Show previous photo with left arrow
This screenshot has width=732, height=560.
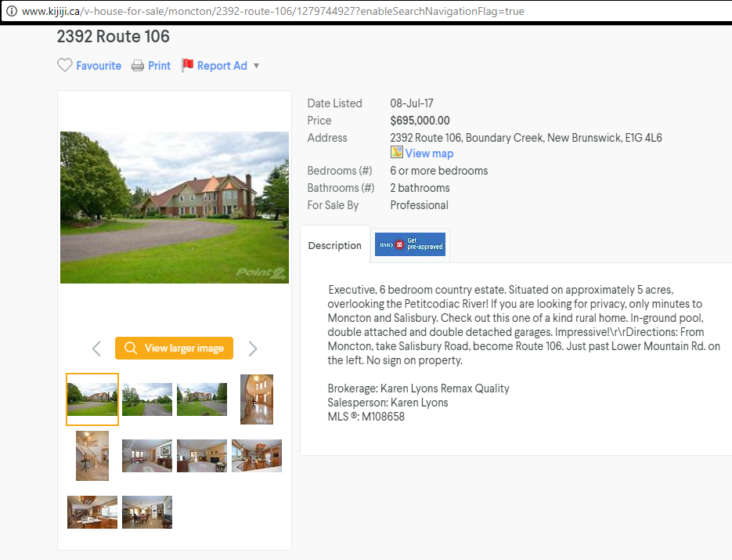tap(96, 349)
